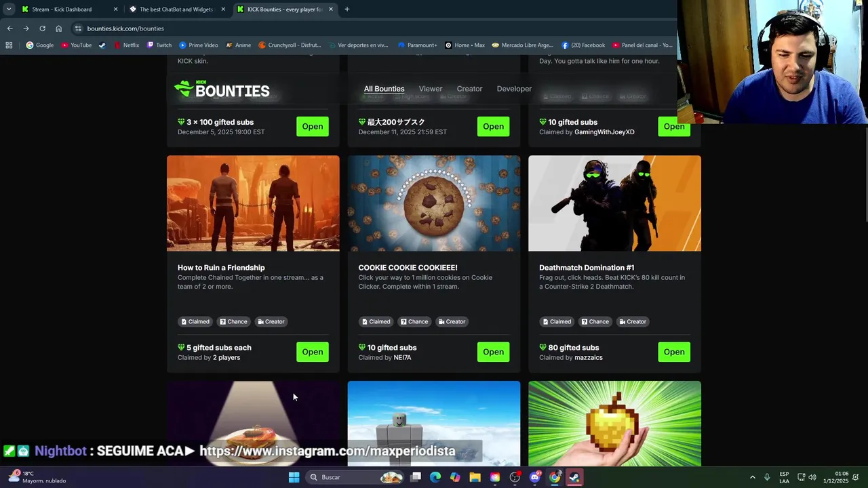Image resolution: width=868 pixels, height=488 pixels.
Task: Select Viewer filter
Action: click(x=431, y=89)
